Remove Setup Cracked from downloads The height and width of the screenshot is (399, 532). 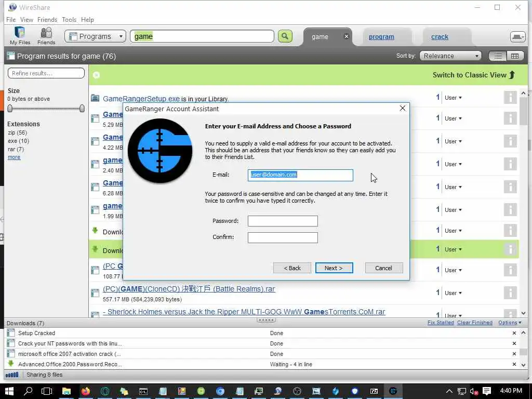click(x=514, y=333)
